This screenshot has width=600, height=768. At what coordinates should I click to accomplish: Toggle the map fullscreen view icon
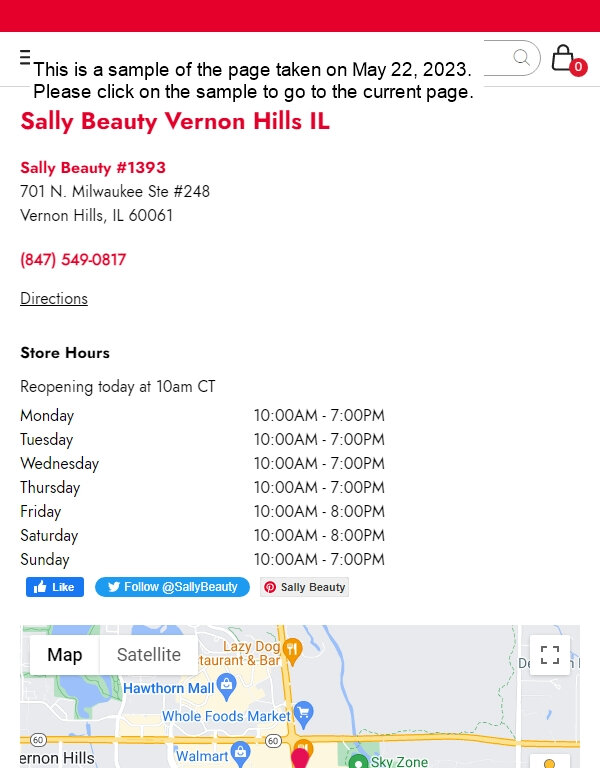tap(550, 655)
